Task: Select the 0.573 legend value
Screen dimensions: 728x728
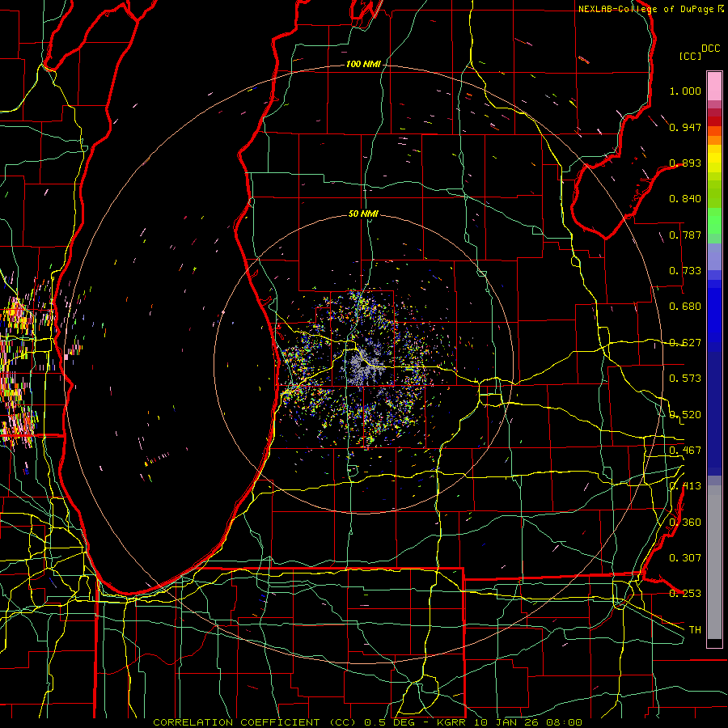Action: [685, 379]
